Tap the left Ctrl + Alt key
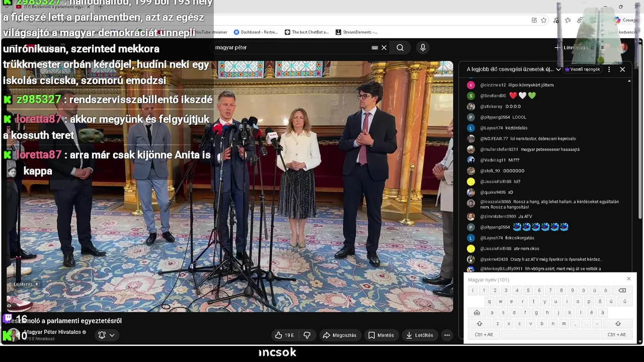Viewport: 644px width, 362px height. [x=484, y=335]
